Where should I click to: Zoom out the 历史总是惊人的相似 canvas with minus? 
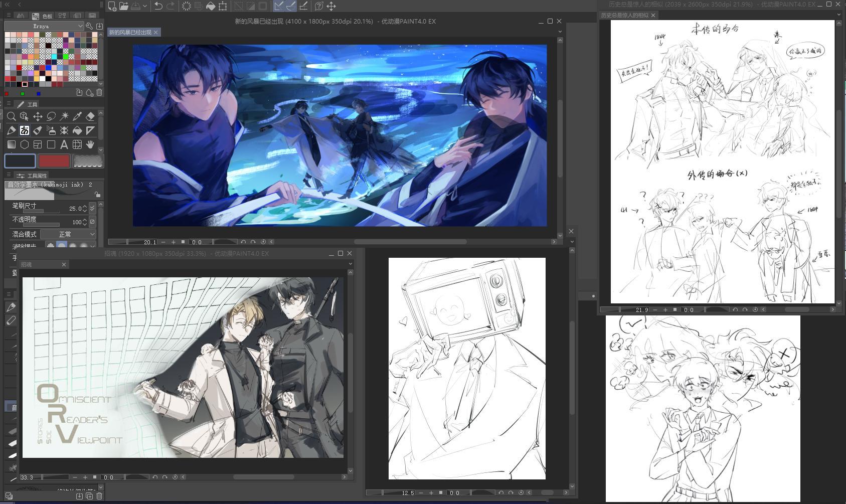(x=655, y=309)
